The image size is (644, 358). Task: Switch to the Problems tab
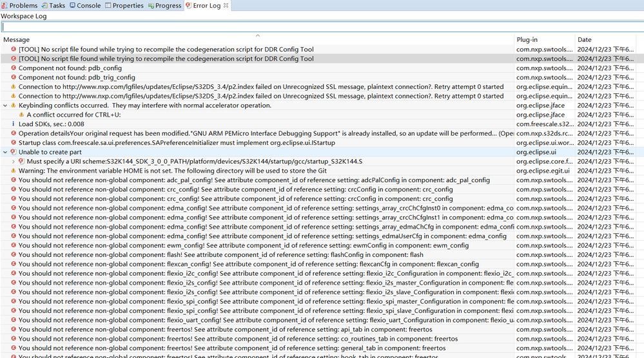[19, 5]
